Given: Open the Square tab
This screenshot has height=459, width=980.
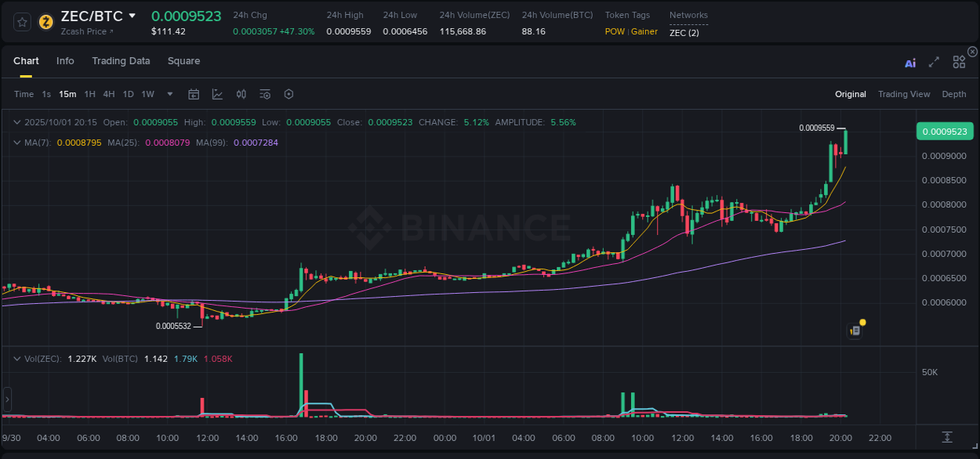Looking at the screenshot, I should point(184,61).
